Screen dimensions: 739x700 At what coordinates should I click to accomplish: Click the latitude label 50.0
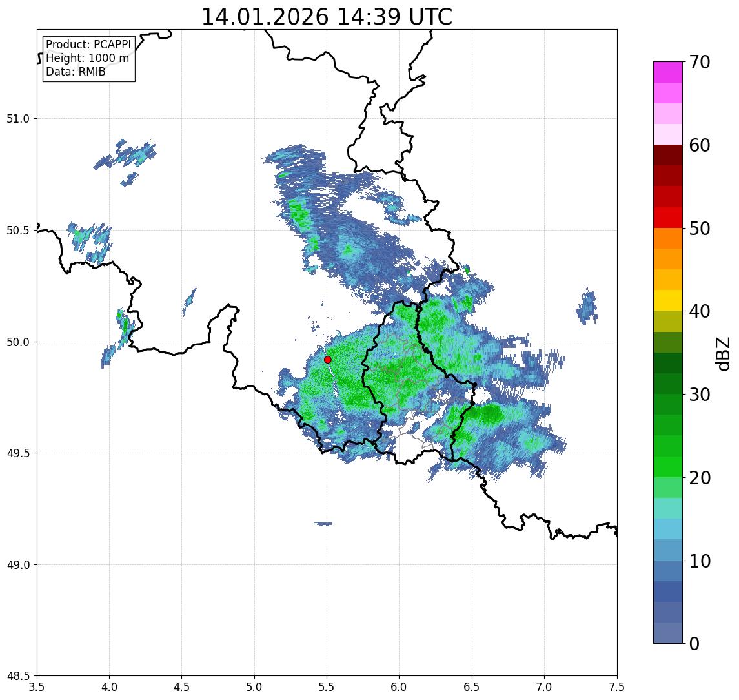18,342
